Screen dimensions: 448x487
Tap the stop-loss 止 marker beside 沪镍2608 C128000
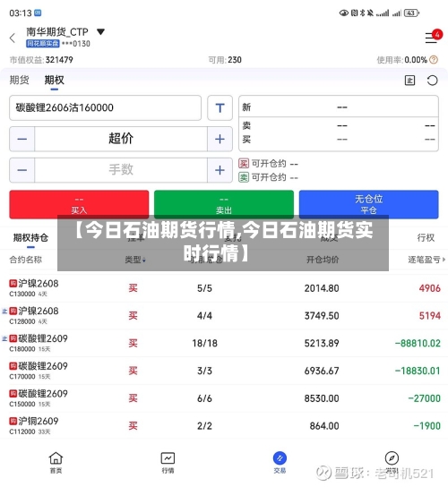click(4, 311)
